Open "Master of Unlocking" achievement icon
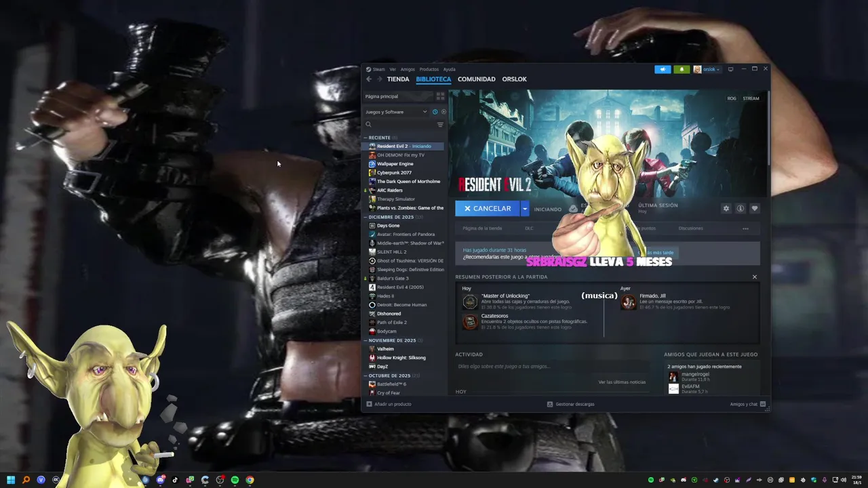Viewport: 868px width, 488px height. pyautogui.click(x=470, y=302)
